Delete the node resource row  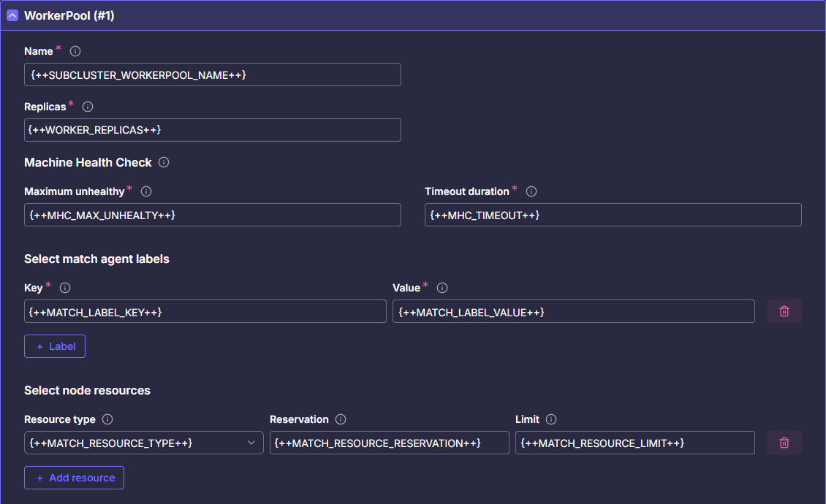click(784, 443)
